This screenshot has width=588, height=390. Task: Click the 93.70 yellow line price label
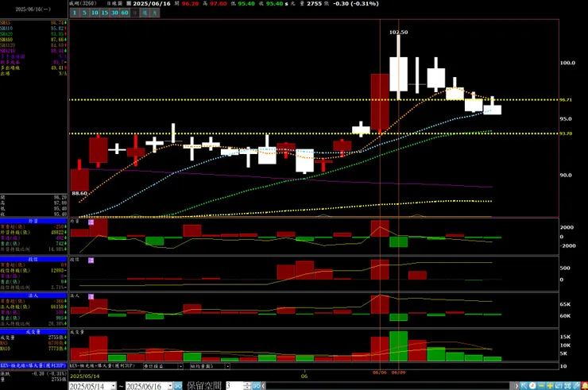(566, 133)
